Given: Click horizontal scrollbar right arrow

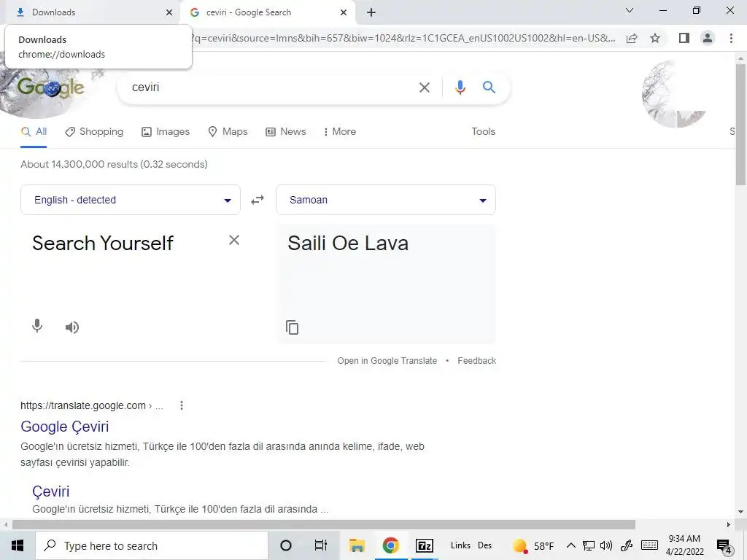Looking at the screenshot, I should pyautogui.click(x=729, y=524).
